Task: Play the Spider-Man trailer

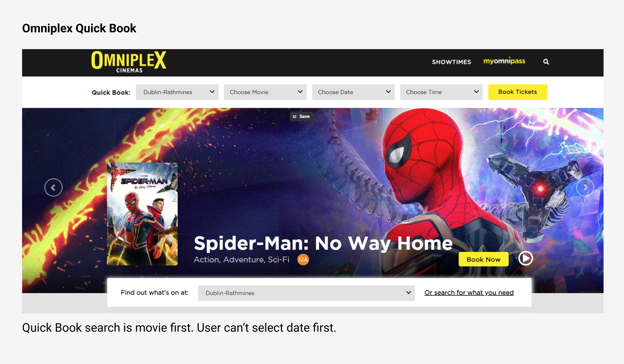Action: pyautogui.click(x=525, y=258)
